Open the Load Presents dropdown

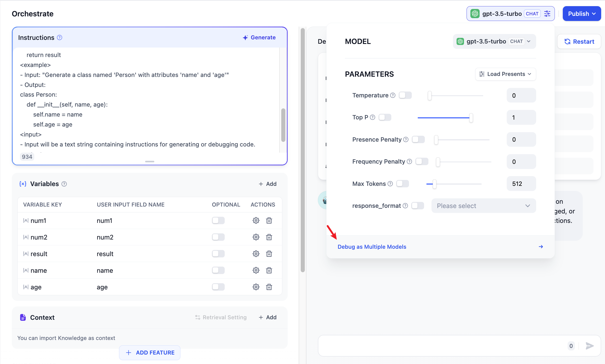click(505, 74)
